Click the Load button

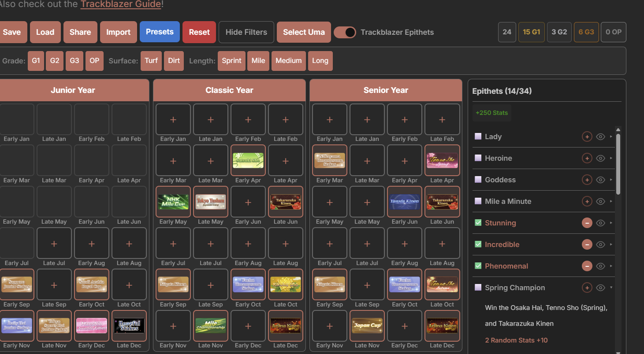45,32
